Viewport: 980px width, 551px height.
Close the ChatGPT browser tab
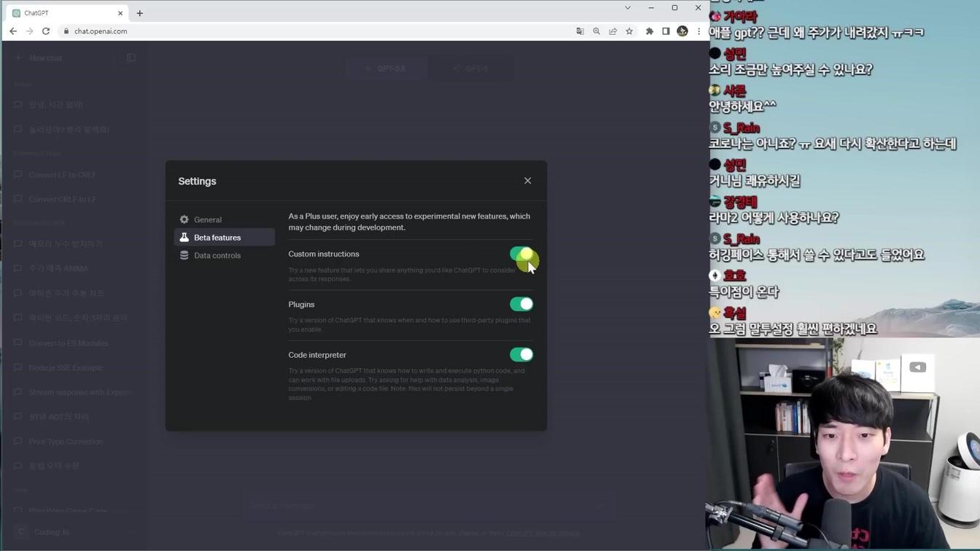(x=120, y=13)
